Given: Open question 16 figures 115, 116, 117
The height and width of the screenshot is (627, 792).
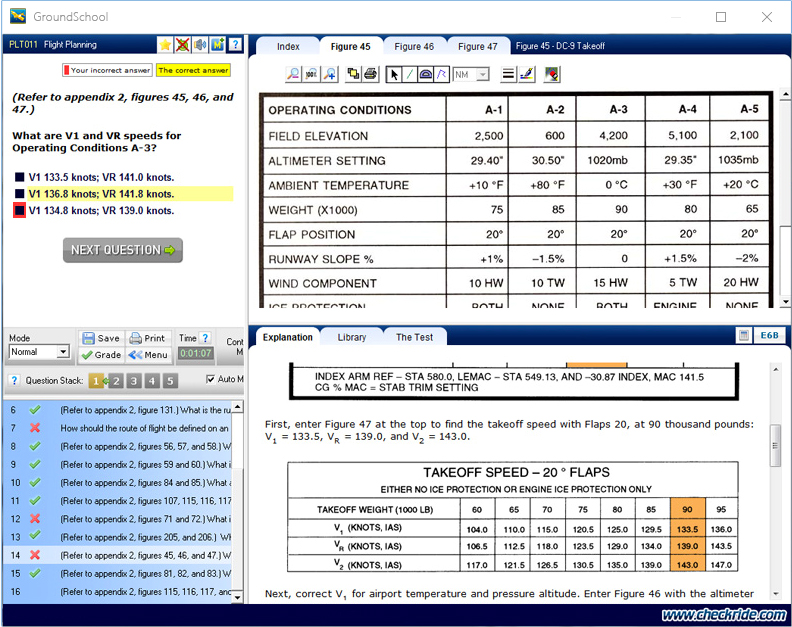Looking at the screenshot, I should point(119,592).
